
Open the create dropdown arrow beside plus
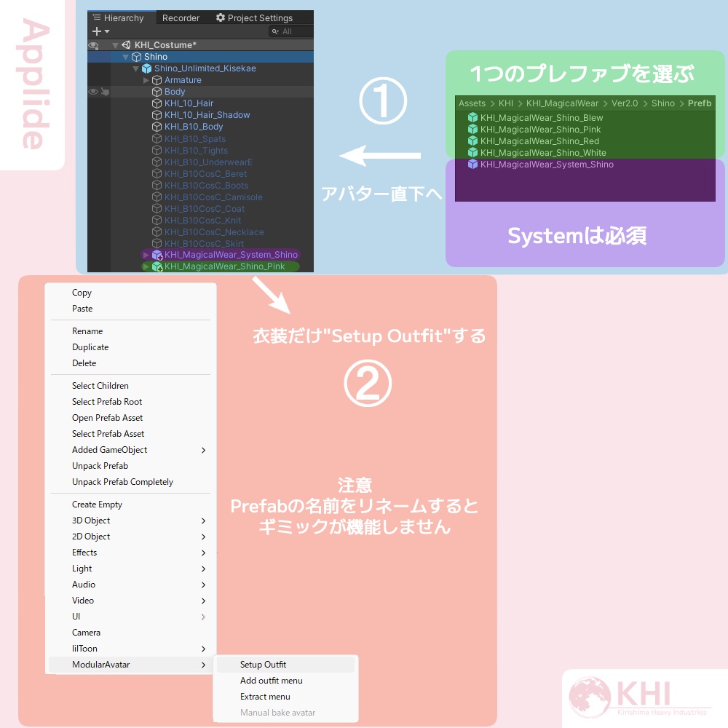[x=107, y=31]
